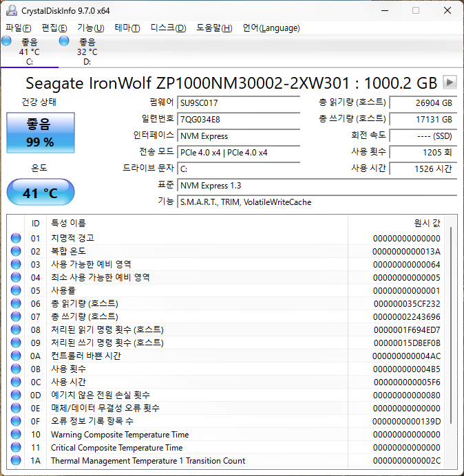The width and height of the screenshot is (464, 476).
Task: Click status circle of 09 처리된 쓰기 명령 횟수
Action: 16,343
